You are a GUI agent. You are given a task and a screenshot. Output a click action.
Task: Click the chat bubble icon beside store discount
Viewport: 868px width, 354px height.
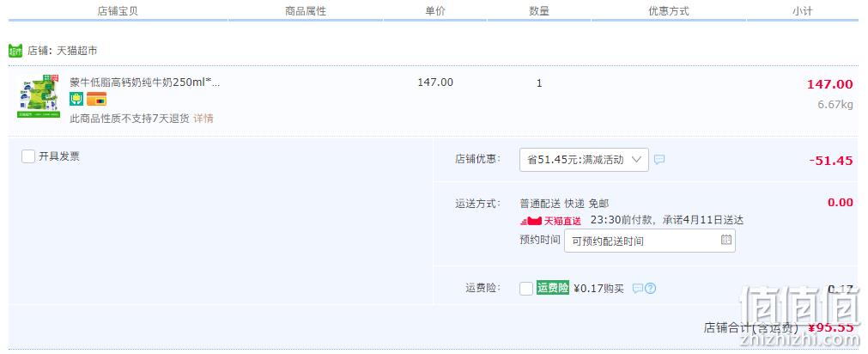click(x=659, y=160)
